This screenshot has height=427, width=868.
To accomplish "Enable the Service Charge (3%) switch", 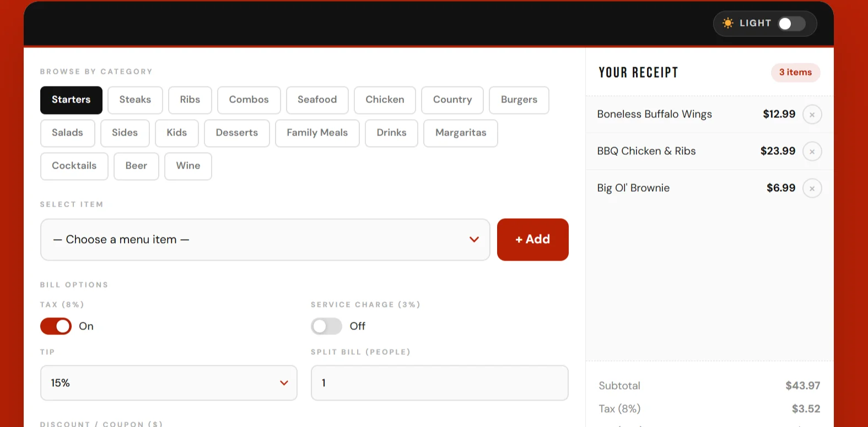I will (x=326, y=326).
